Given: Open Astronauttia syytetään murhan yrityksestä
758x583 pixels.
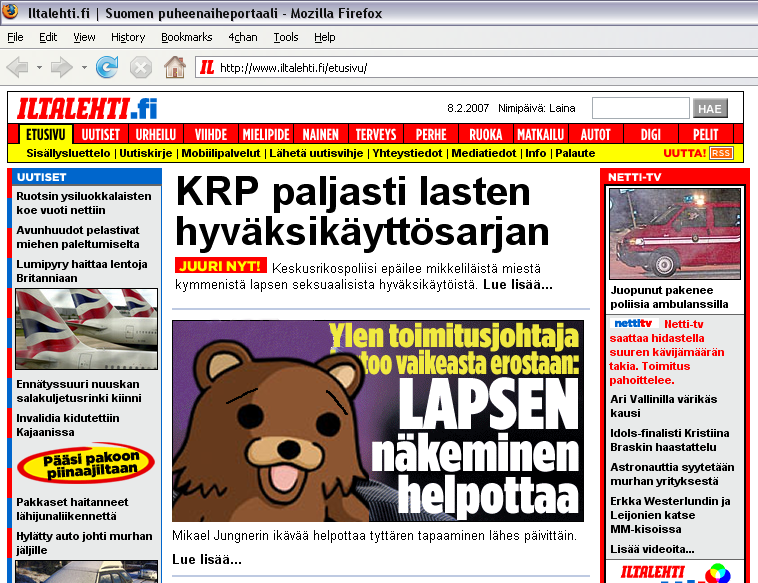Looking at the screenshot, I should (x=672, y=474).
